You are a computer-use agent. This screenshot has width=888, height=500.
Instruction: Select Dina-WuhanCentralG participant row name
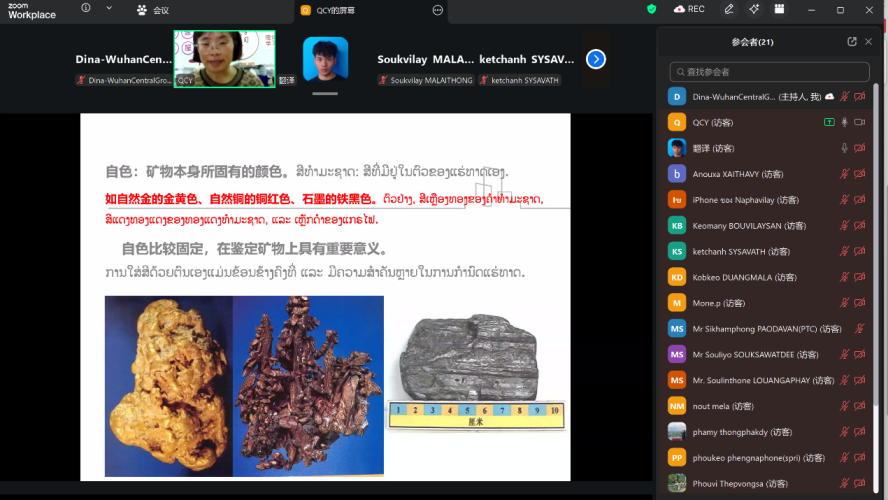[757, 97]
